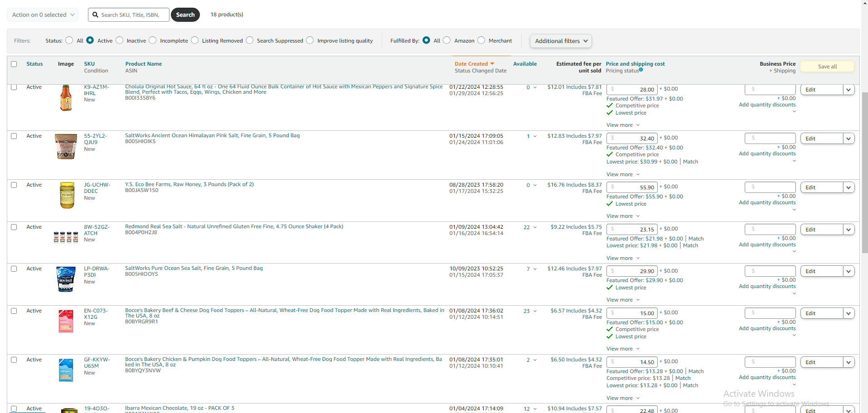Select the All status filter
The image size is (868, 413).
pyautogui.click(x=69, y=40)
